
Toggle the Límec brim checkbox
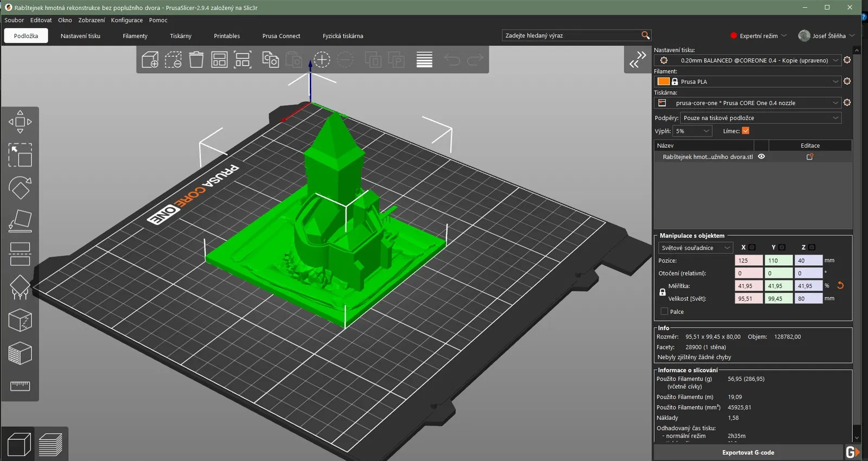745,131
